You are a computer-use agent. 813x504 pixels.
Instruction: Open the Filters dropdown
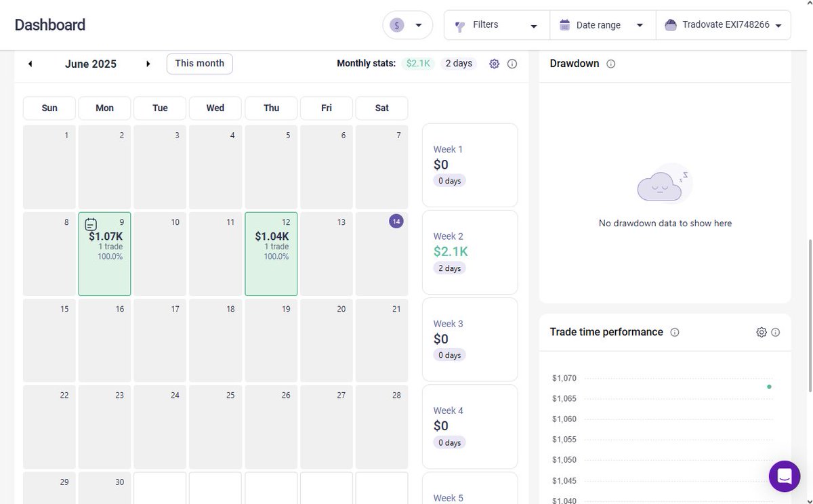point(497,25)
